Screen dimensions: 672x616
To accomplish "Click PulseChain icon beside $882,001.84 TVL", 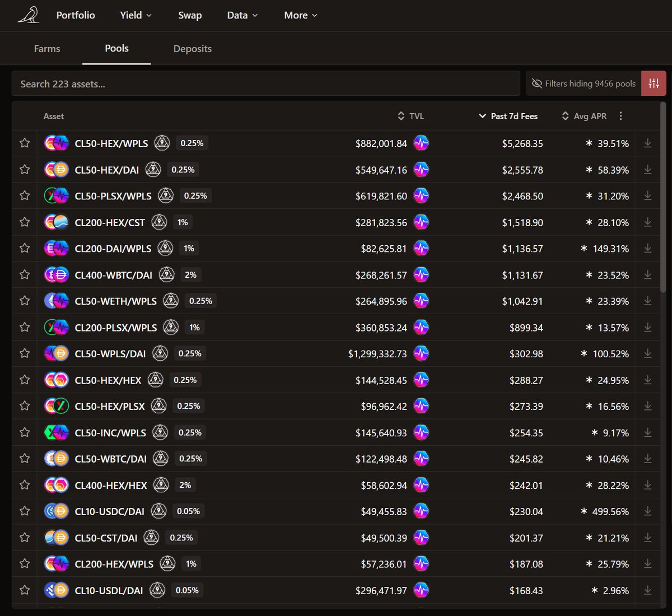I will pos(421,143).
